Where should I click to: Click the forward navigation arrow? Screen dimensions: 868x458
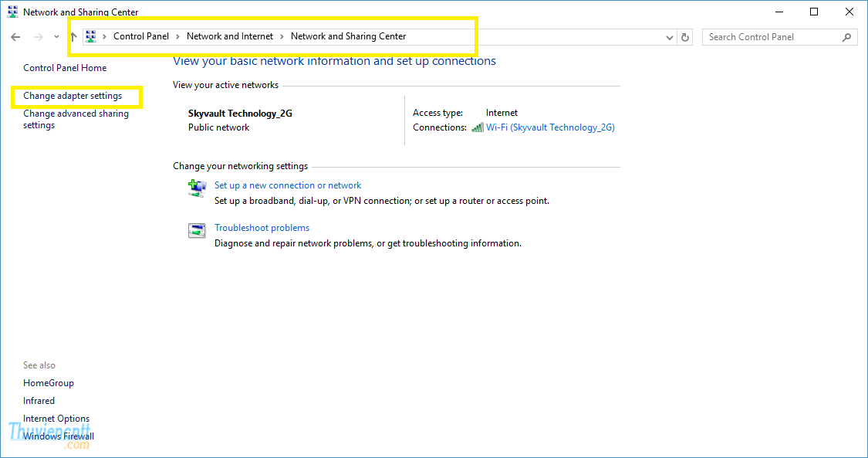(39, 37)
